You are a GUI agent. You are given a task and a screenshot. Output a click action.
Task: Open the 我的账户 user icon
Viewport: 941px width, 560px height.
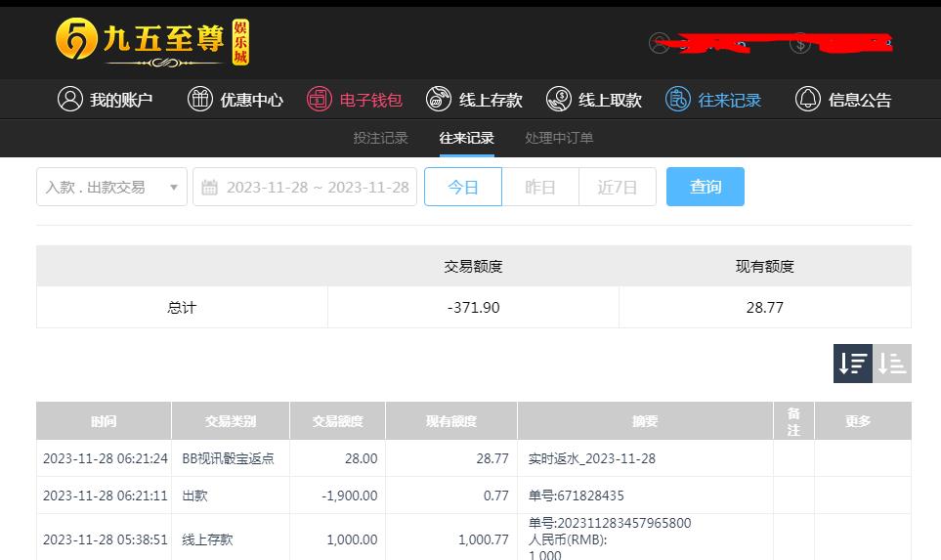click(x=69, y=99)
